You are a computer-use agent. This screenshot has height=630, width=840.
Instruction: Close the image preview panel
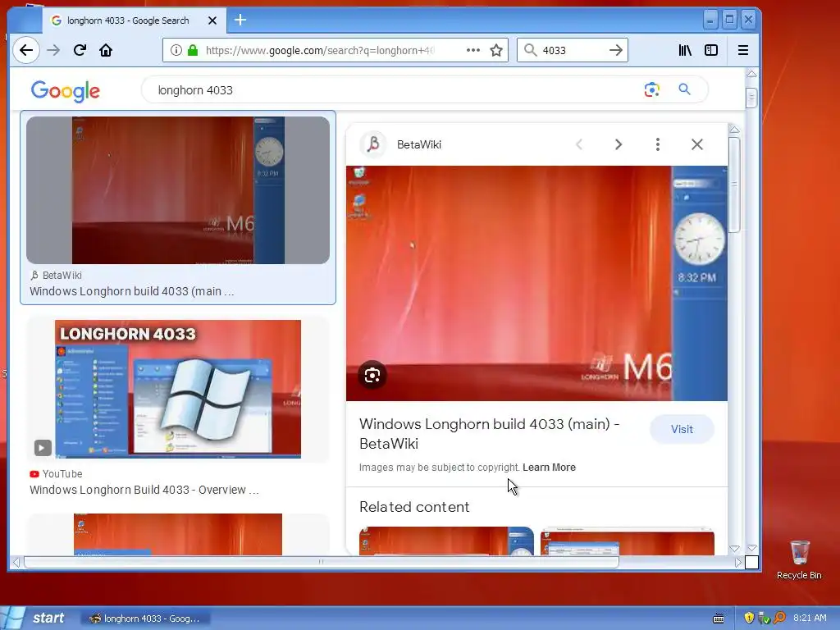point(697,144)
